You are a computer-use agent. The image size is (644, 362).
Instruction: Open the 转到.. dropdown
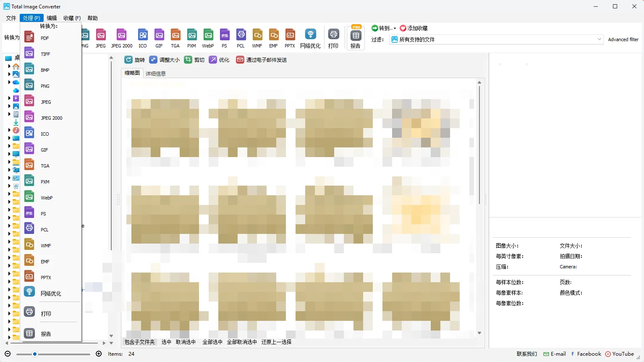tap(384, 28)
